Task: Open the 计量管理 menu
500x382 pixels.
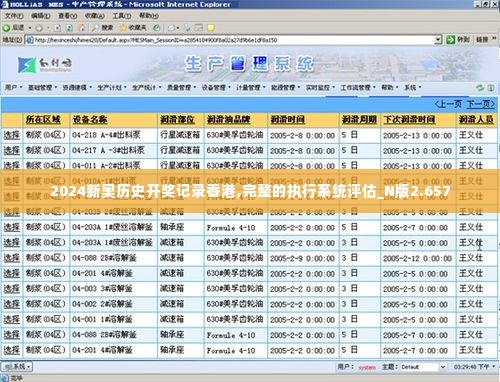Action: (x=251, y=88)
